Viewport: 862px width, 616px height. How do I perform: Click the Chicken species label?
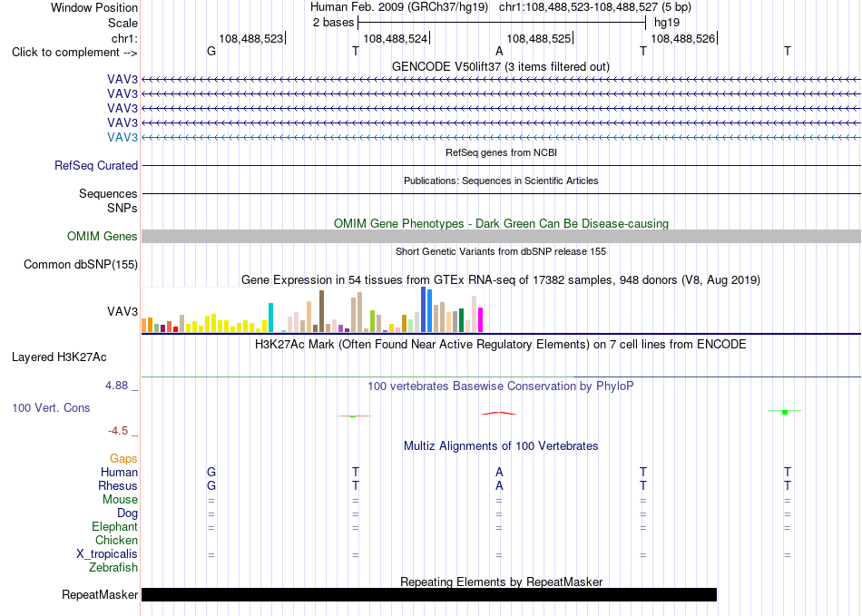coord(116,540)
